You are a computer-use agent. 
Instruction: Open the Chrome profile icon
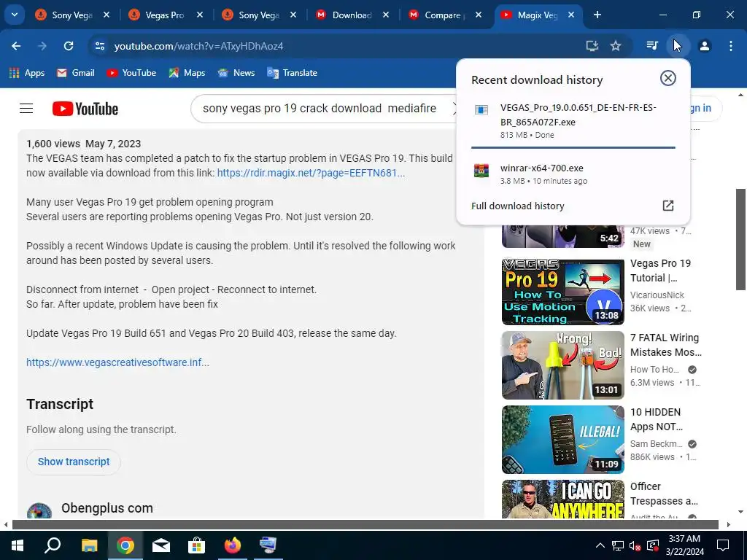(705, 46)
